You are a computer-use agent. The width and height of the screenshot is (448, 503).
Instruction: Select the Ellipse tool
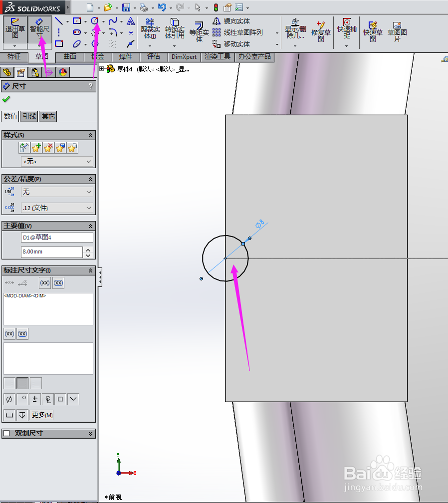77,43
